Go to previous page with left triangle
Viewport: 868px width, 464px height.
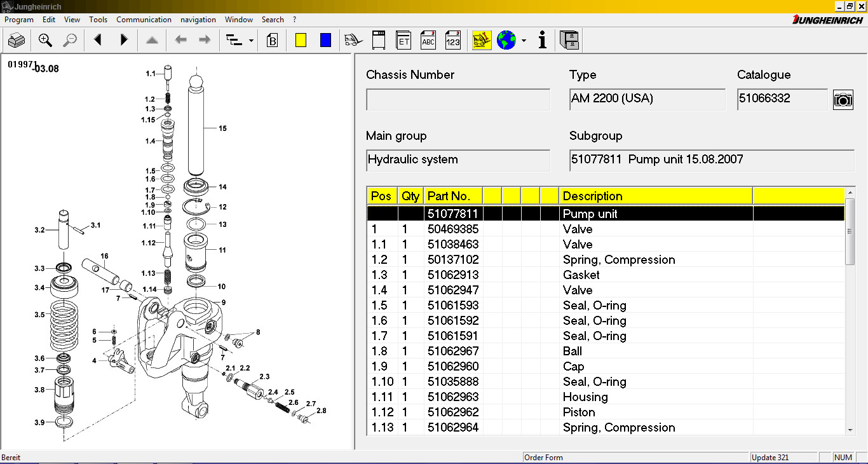98,41
